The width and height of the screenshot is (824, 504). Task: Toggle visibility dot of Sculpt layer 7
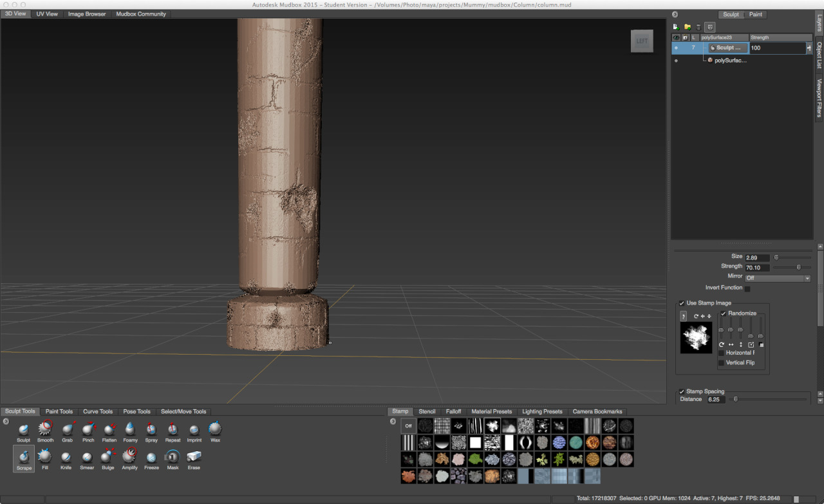(x=676, y=48)
